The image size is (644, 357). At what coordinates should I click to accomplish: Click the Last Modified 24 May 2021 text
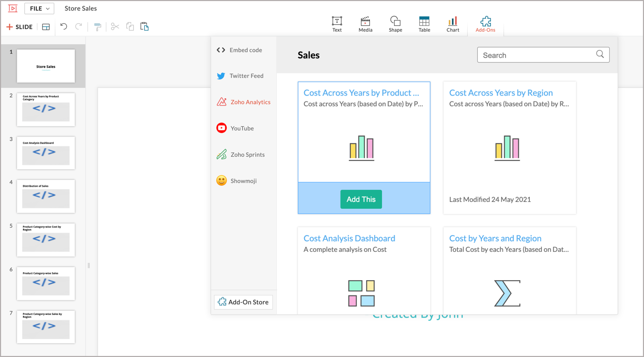pyautogui.click(x=490, y=199)
